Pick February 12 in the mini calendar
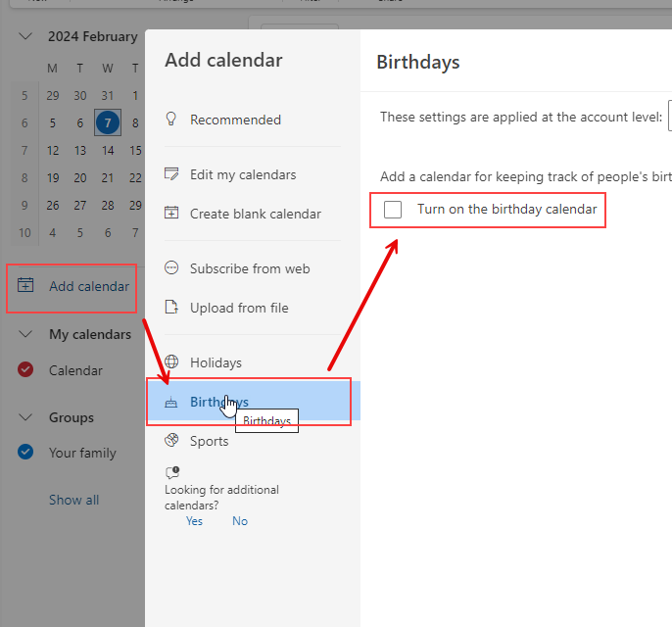Image resolution: width=672 pixels, height=627 pixels. point(53,151)
